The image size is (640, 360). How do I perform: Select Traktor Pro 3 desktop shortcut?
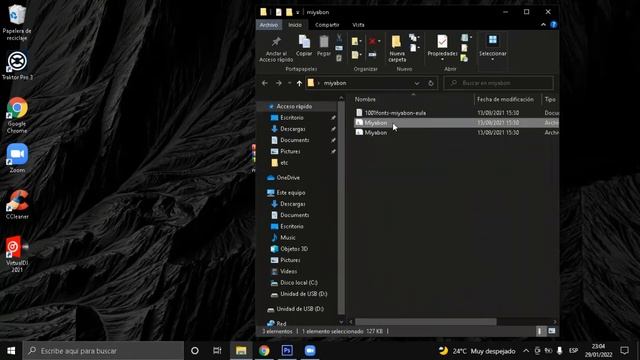tap(17, 65)
